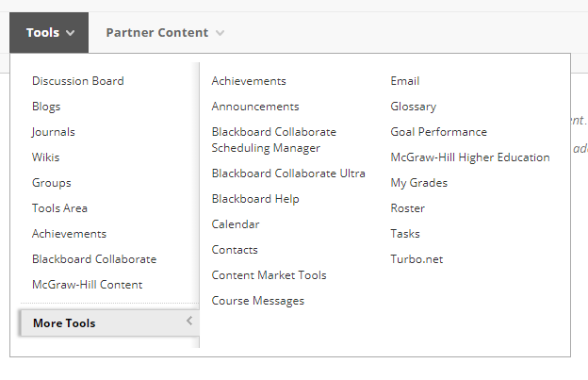Go to Email tool
Viewport: 588px width, 380px height.
[x=405, y=81]
